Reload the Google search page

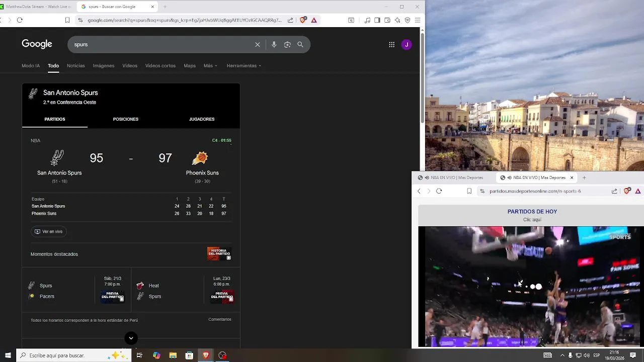coord(20,20)
